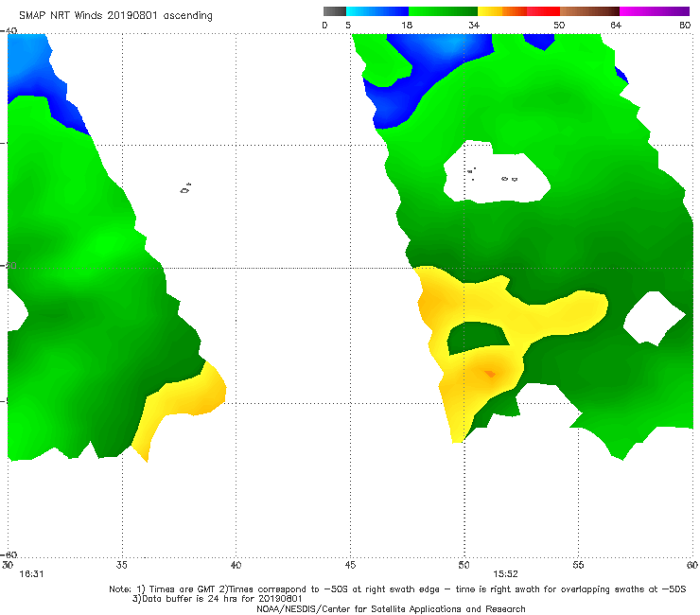Image resolution: width=700 pixels, height=615 pixels.
Task: Click the color bar label '18'
Action: click(407, 26)
